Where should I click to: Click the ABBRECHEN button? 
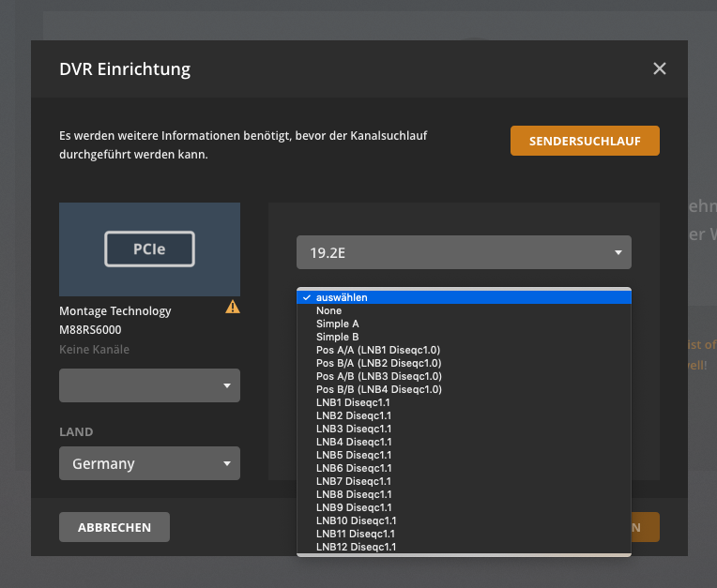pos(114,527)
